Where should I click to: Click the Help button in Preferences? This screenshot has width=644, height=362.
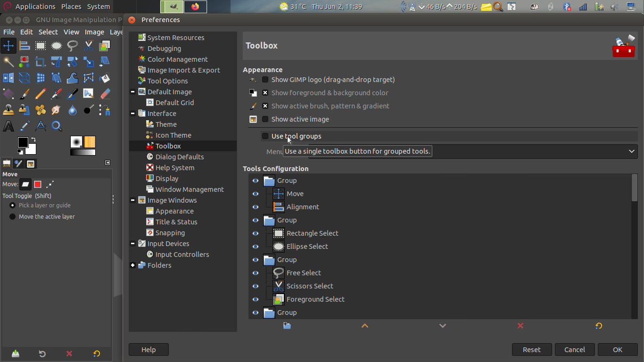click(149, 350)
